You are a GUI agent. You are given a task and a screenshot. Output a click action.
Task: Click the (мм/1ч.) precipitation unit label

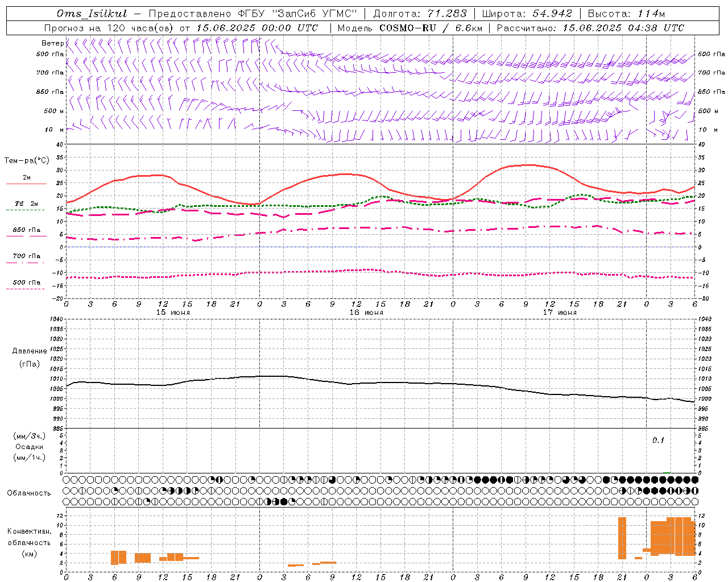[29, 458]
